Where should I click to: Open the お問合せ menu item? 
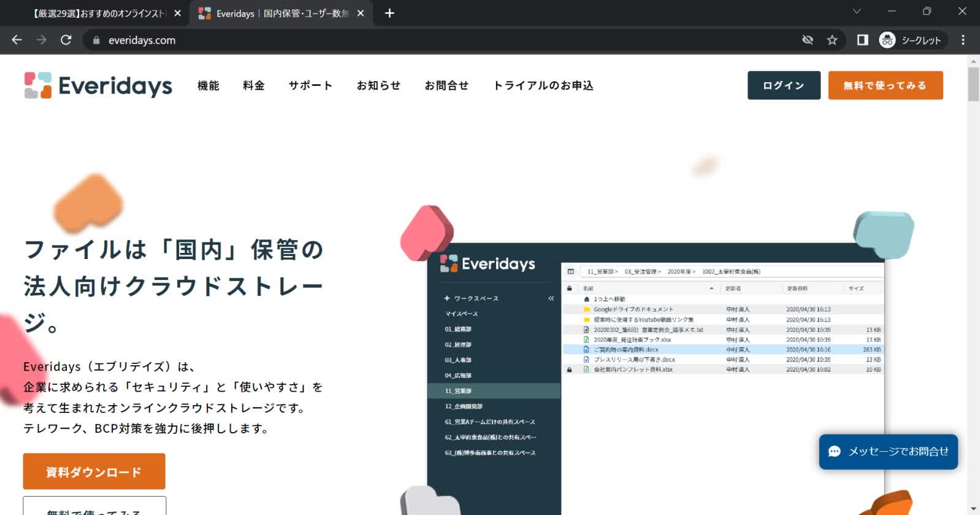click(x=447, y=85)
